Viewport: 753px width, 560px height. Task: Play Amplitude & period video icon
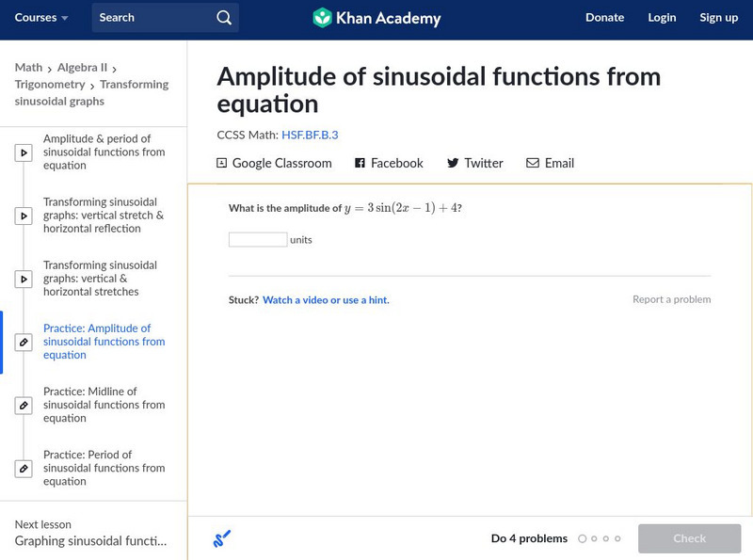(x=24, y=152)
